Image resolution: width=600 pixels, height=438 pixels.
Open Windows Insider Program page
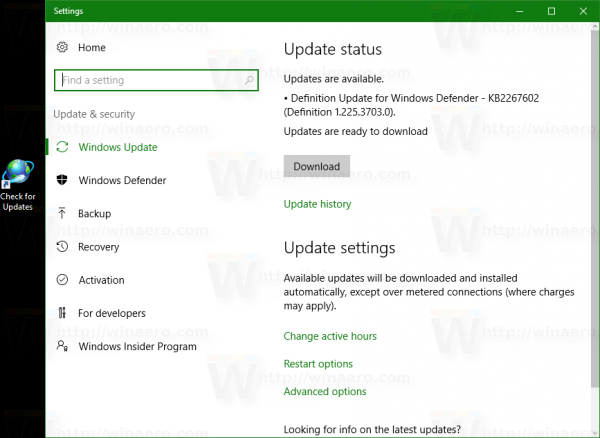coord(137,347)
